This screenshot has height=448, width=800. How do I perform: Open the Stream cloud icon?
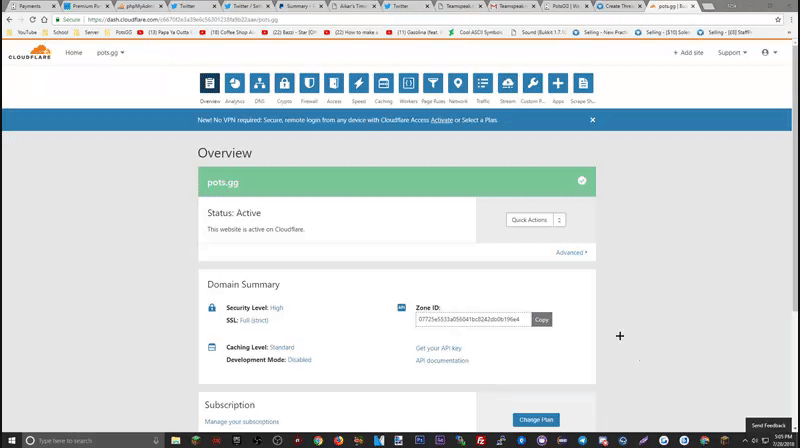pos(508,83)
